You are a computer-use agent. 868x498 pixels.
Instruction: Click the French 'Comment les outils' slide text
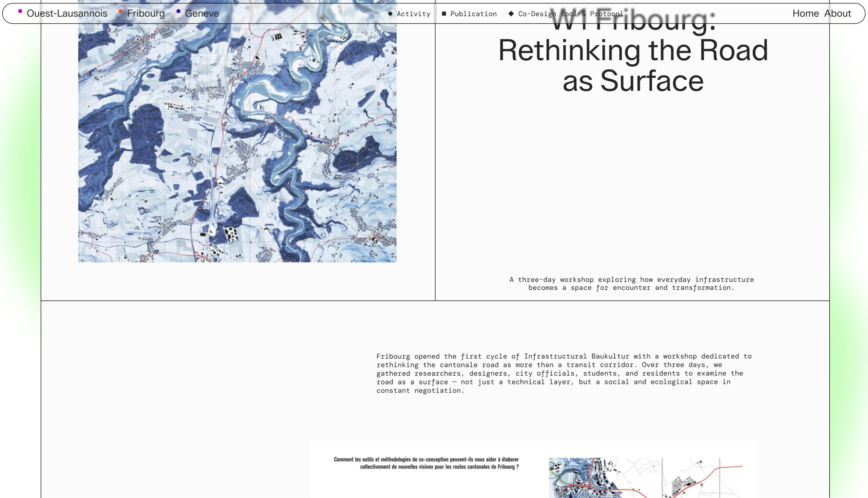(x=426, y=463)
